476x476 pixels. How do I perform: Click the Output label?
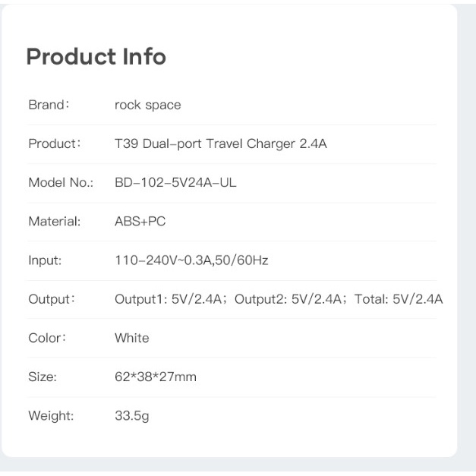point(51,299)
